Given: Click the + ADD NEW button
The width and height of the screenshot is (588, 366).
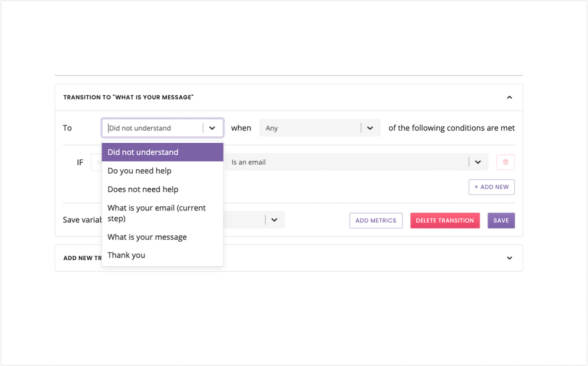Looking at the screenshot, I should pos(492,187).
